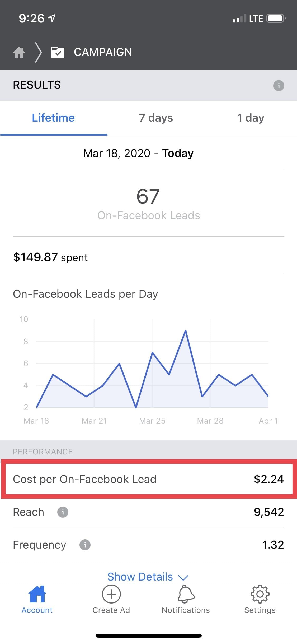
Task: Tap the CAMPAIGN breadcrumb label
Action: tap(103, 52)
